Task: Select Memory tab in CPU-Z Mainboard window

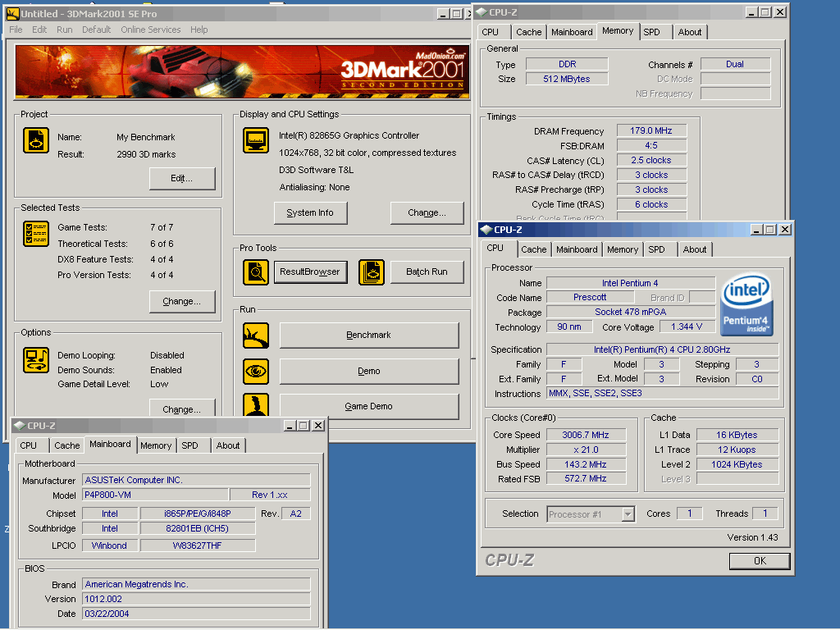Action: pyautogui.click(x=156, y=445)
